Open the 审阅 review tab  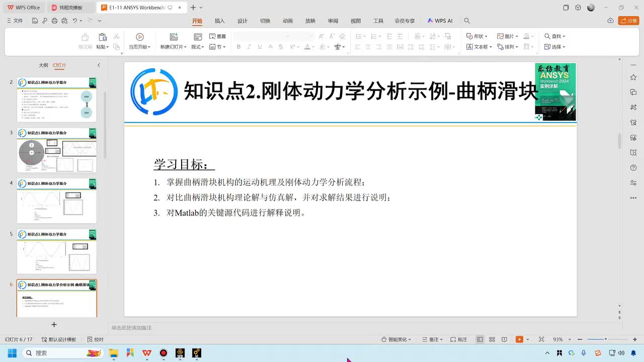point(333,21)
